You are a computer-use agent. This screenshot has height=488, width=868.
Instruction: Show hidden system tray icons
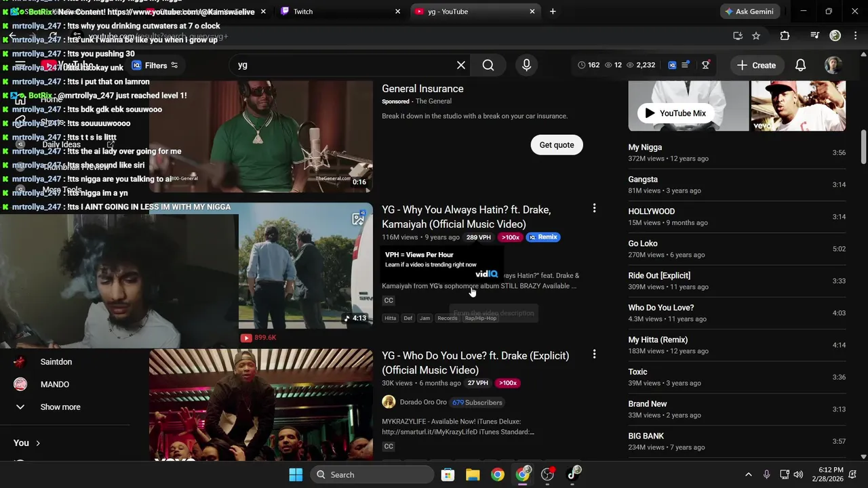(749, 474)
